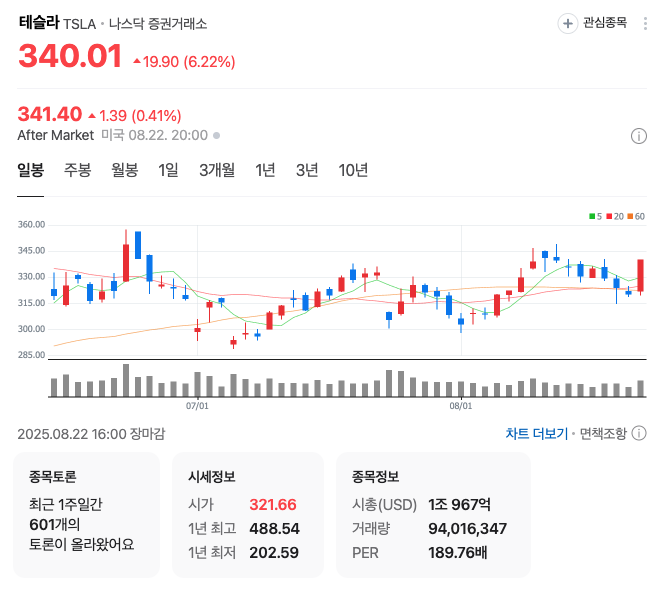Open the 종목정보 stock info card
660x592 pixels.
433,515
